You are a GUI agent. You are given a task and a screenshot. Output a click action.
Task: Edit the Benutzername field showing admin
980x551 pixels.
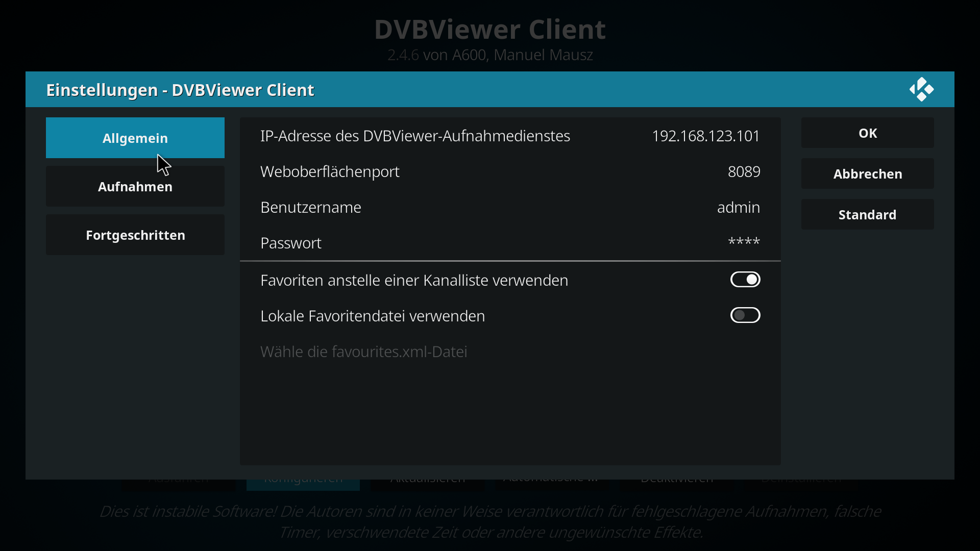tap(510, 207)
